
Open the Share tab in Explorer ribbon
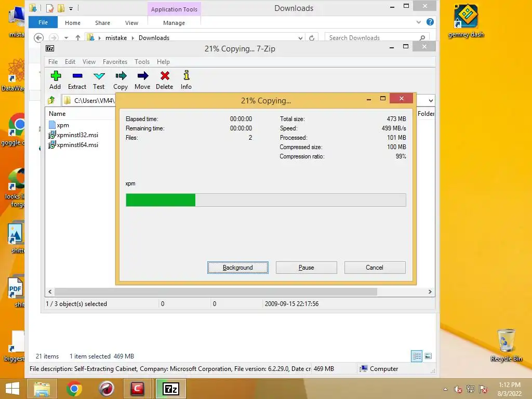tap(102, 23)
